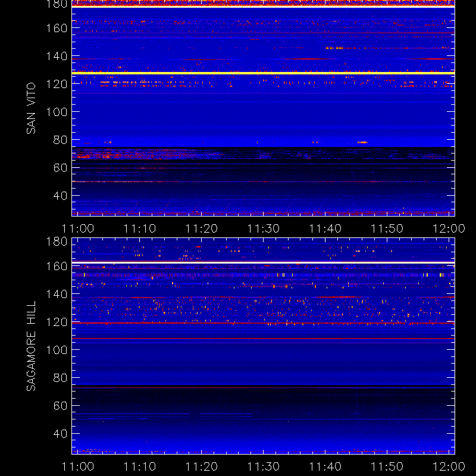Click the white band near 160 in Sagamore Hill spectrogram
The width and height of the screenshot is (476, 476).
point(263,262)
